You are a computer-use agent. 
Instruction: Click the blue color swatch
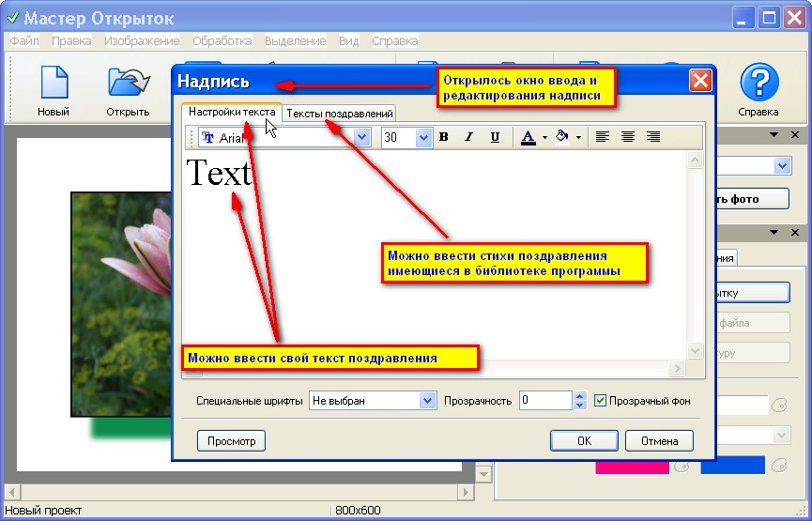coord(732,465)
